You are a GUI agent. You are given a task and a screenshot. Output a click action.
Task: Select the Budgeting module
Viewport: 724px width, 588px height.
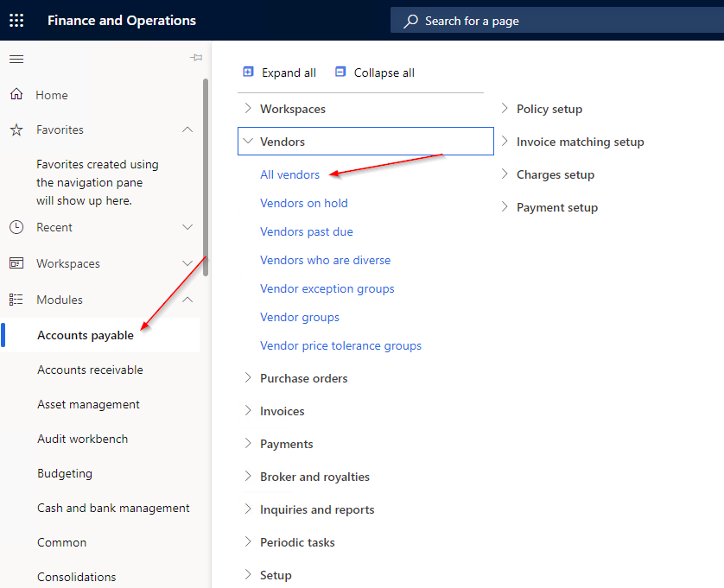coord(64,473)
